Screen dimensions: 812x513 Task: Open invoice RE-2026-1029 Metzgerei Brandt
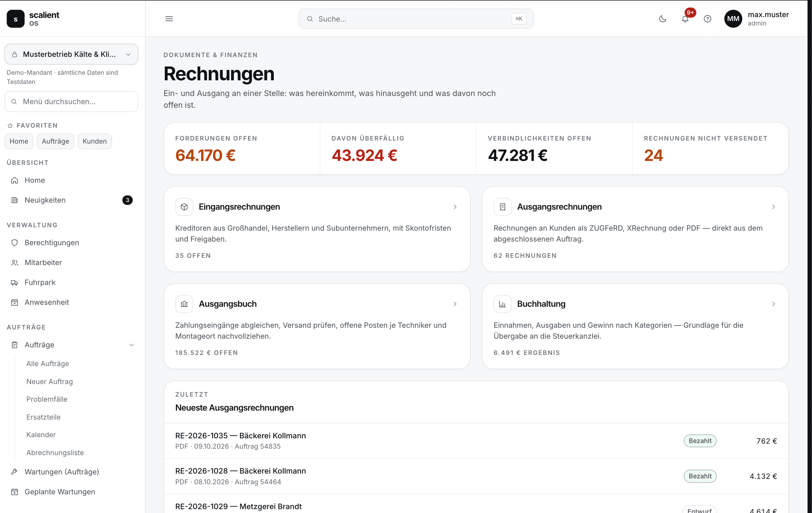click(476, 504)
